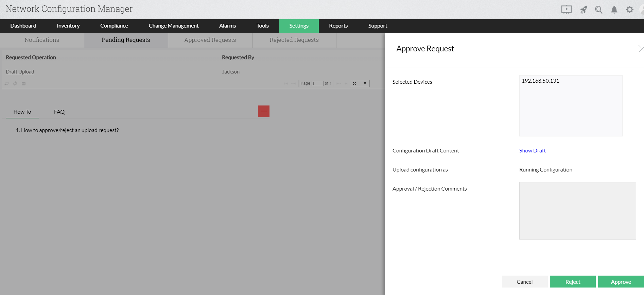644x295 pixels.
Task: Click the Cancel button
Action: (525, 282)
